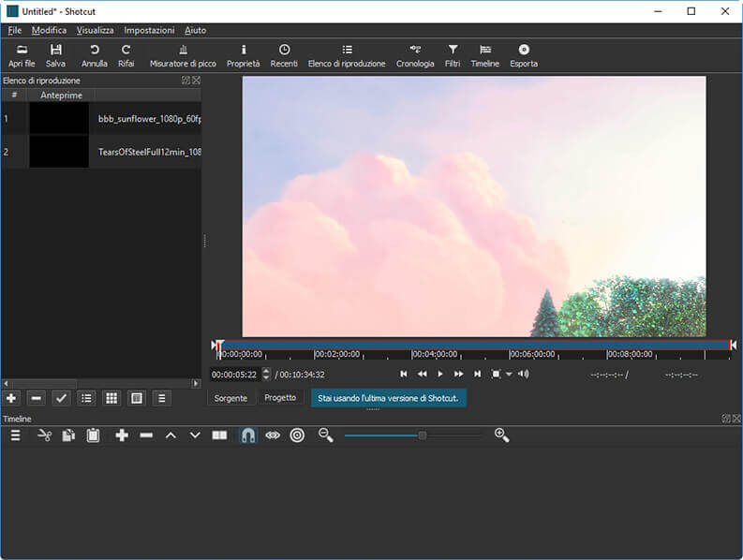
Task: Open the Timeline hamburger menu
Action: pyautogui.click(x=16, y=435)
